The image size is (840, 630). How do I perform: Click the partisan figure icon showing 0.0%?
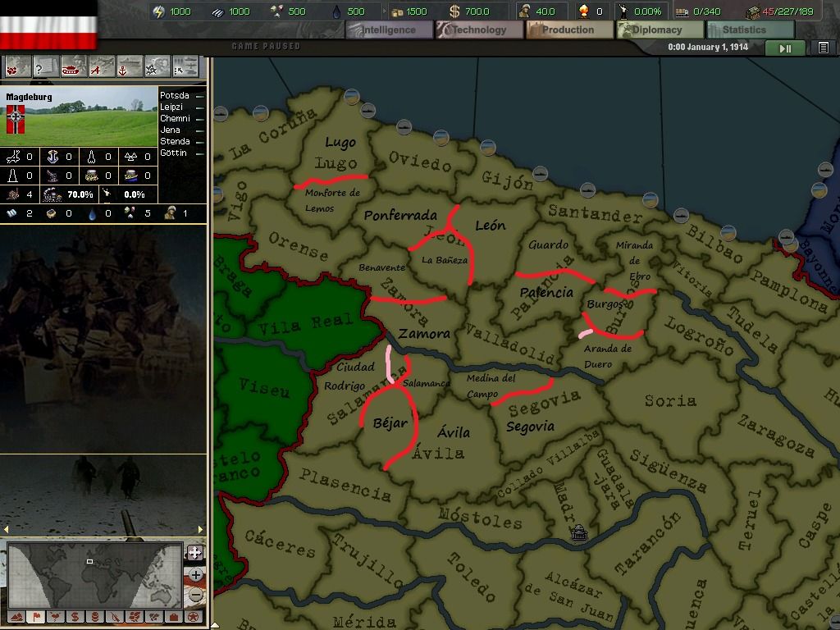click(107, 194)
